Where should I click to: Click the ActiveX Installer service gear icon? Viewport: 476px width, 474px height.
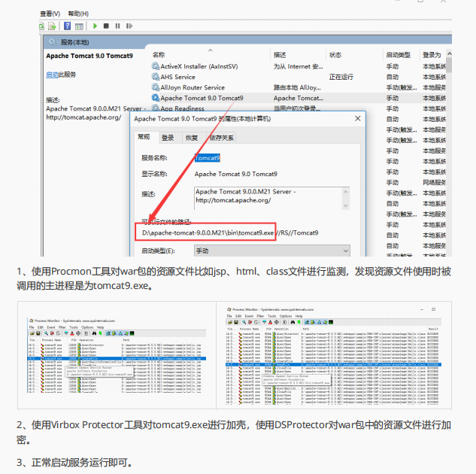156,66
